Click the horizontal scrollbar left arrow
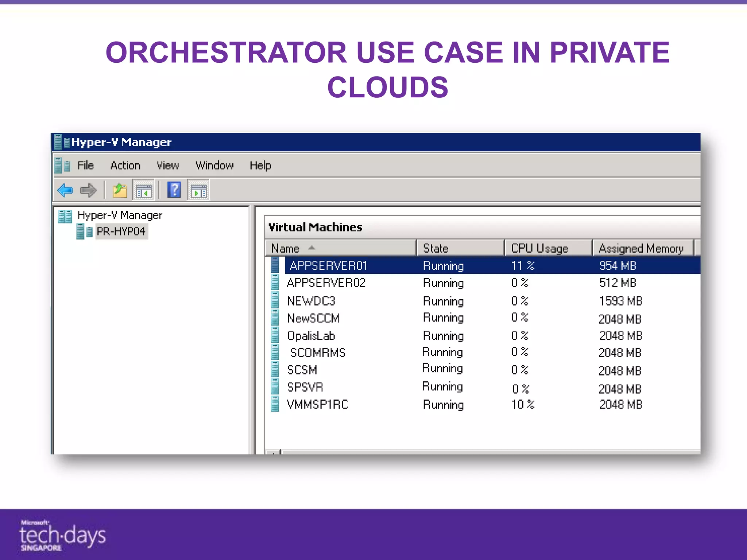This screenshot has width=747, height=560. click(273, 452)
